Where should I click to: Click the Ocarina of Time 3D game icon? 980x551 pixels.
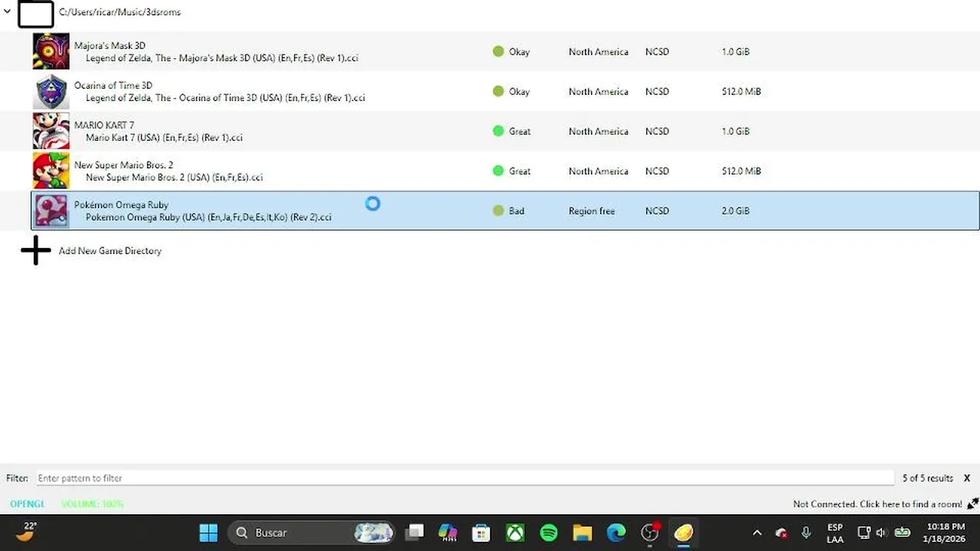click(51, 92)
